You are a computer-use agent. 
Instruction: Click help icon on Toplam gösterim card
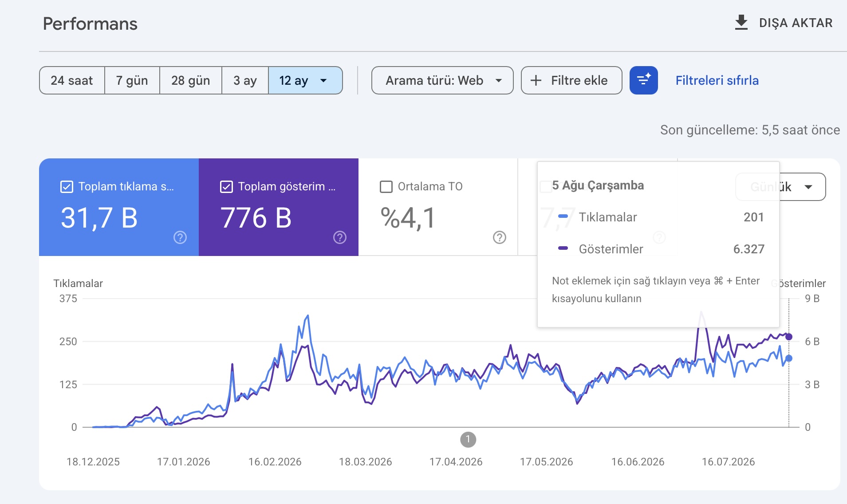click(340, 237)
